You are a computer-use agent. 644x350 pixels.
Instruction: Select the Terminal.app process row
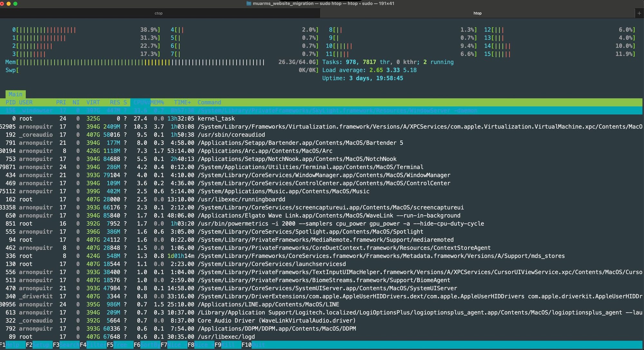pos(321,167)
